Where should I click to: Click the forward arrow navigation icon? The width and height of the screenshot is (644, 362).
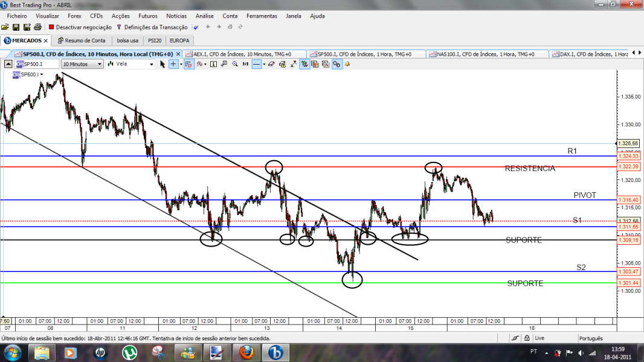tap(219, 27)
